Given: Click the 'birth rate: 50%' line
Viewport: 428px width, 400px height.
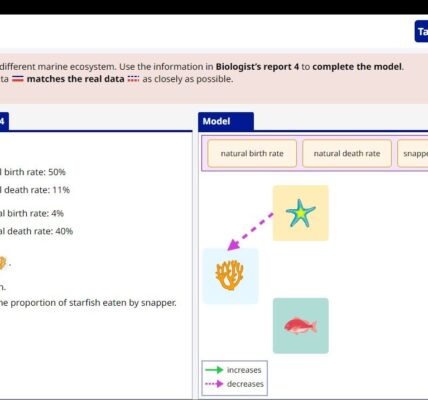Looking at the screenshot, I should (x=33, y=172).
